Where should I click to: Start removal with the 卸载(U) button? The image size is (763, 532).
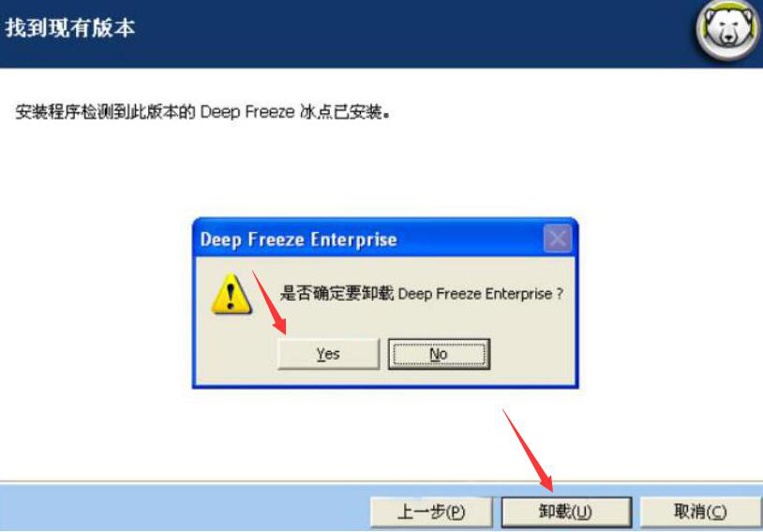point(566,511)
